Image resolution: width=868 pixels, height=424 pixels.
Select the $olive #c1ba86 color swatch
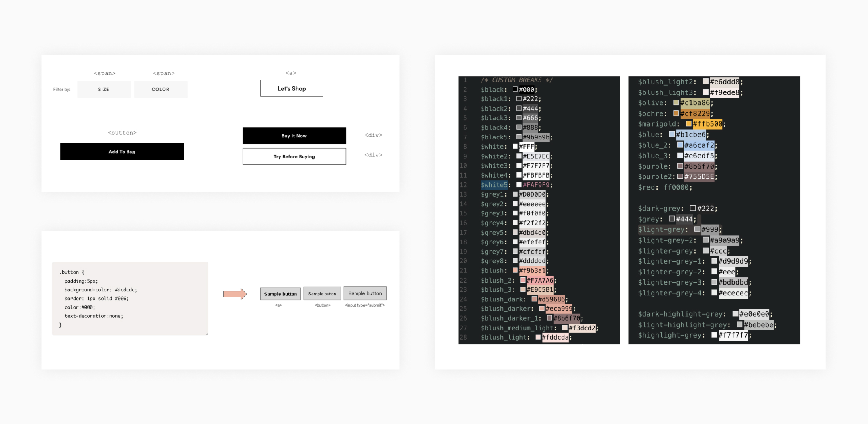coord(676,103)
